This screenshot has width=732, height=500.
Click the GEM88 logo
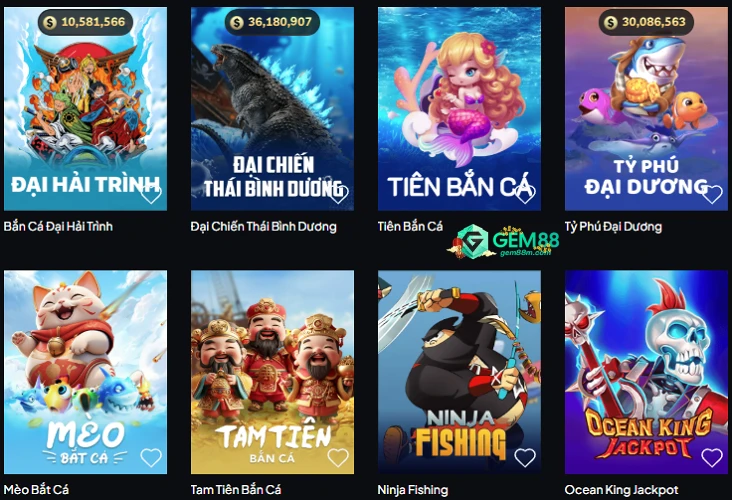[503, 241]
